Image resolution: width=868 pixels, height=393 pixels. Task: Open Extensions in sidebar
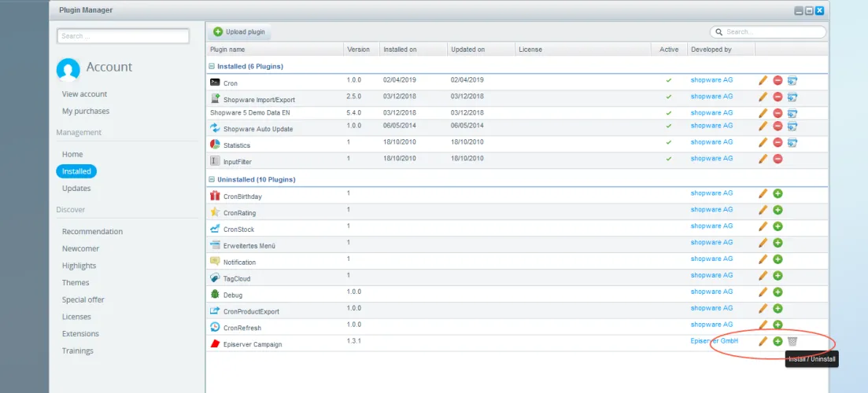tap(81, 334)
